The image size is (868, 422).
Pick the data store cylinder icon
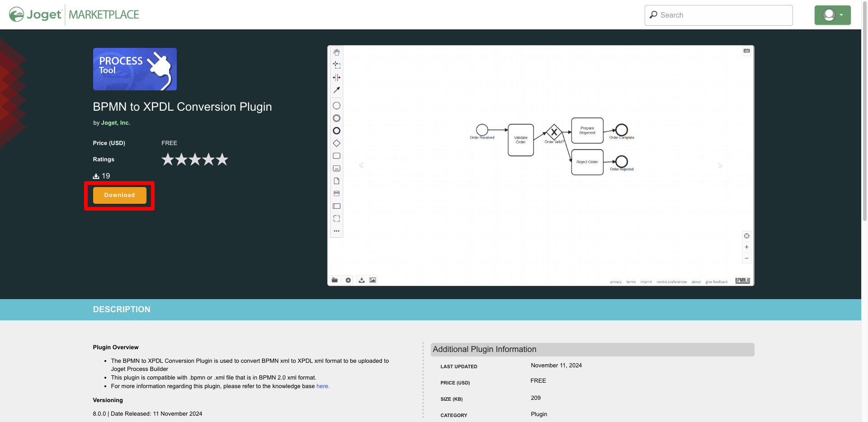click(336, 193)
